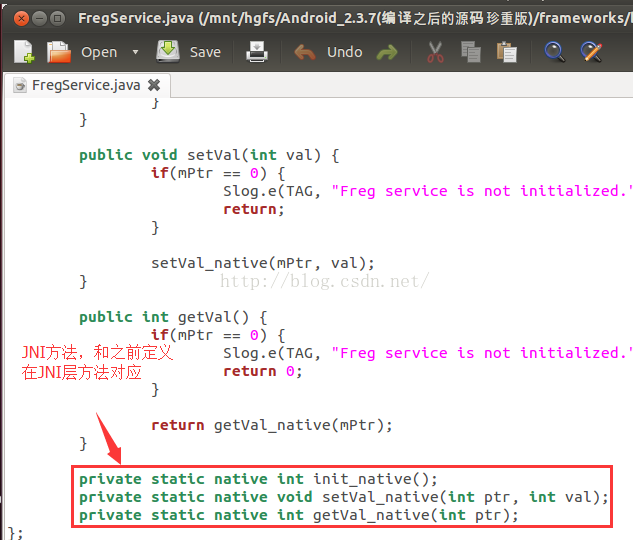Click the Slog.e line inside setVal
The width and height of the screenshot is (633, 540).
click(428, 191)
